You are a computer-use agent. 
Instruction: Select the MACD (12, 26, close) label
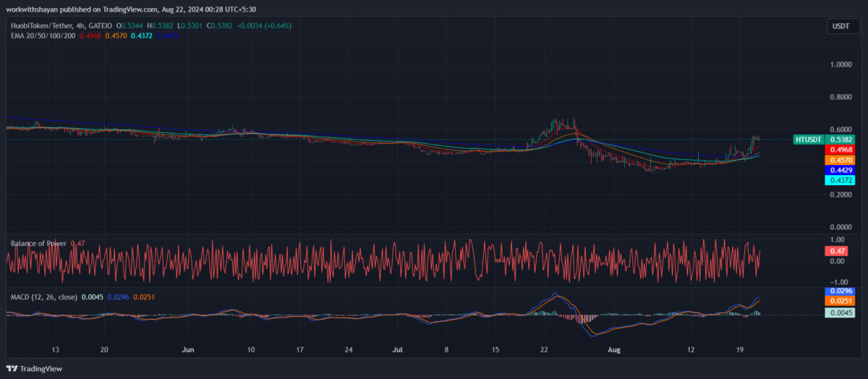tap(44, 297)
